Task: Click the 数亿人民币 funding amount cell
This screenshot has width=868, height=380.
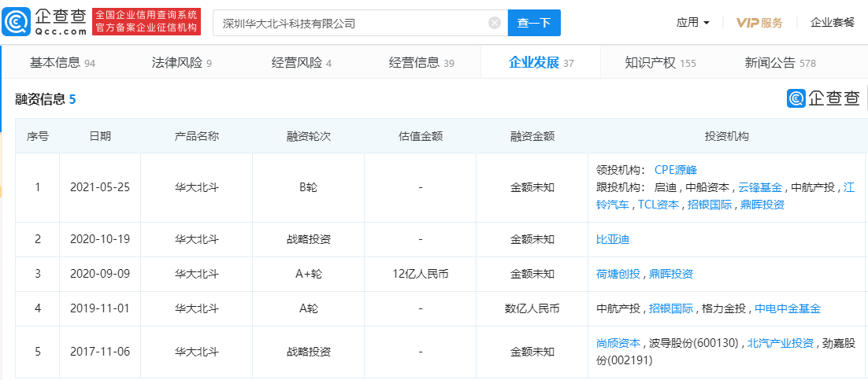Action: [x=532, y=308]
